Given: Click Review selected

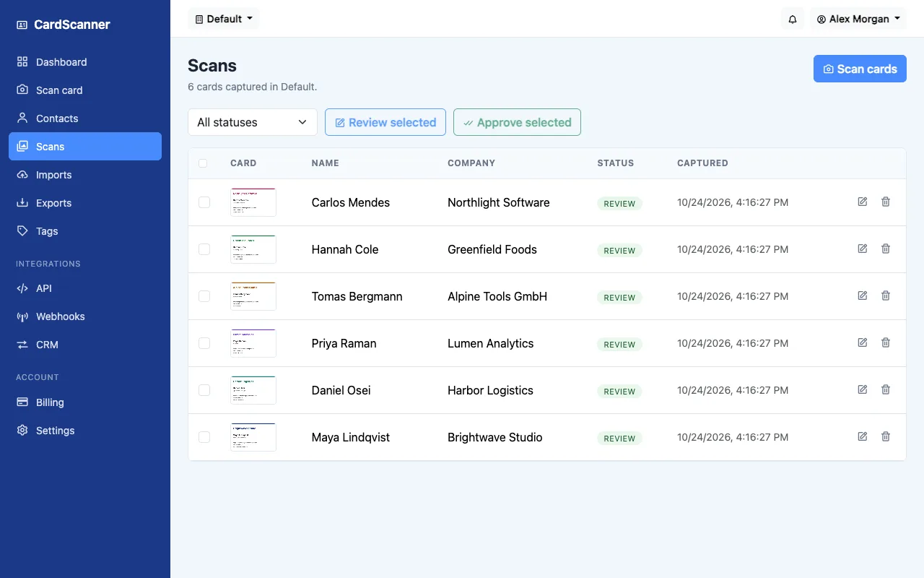Looking at the screenshot, I should point(385,122).
